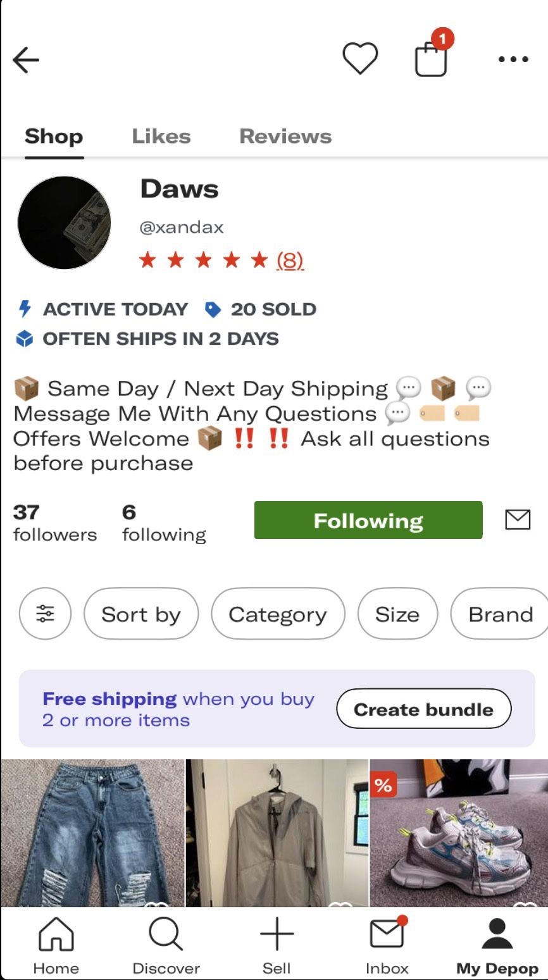
Task: Open the three-dot more options menu
Action: pyautogui.click(x=513, y=59)
